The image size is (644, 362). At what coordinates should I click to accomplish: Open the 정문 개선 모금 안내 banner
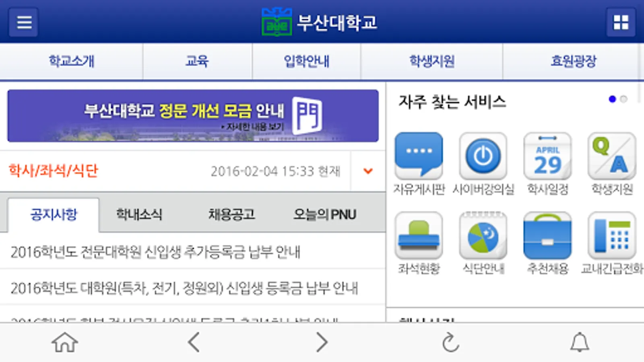tap(193, 116)
